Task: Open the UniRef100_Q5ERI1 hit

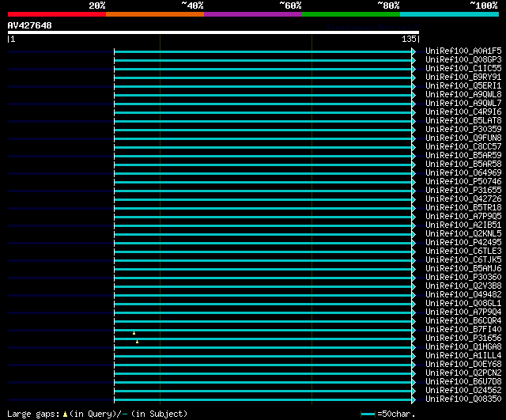Action: tap(463, 86)
